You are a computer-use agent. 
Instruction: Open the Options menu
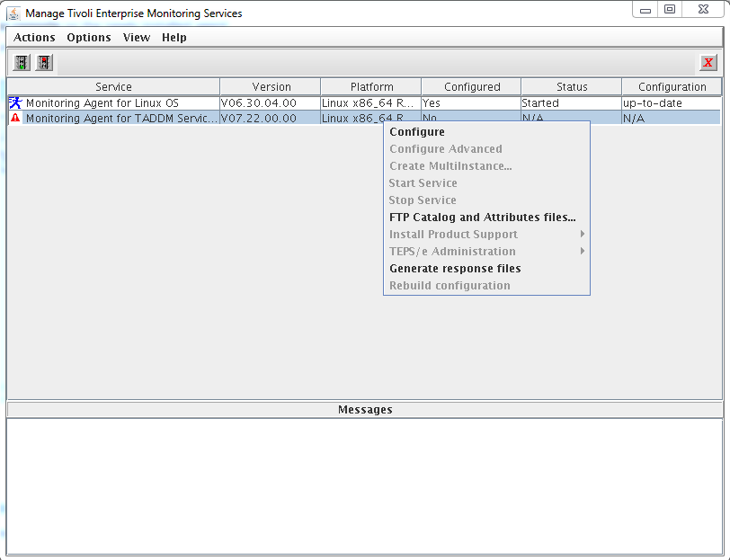coord(89,37)
